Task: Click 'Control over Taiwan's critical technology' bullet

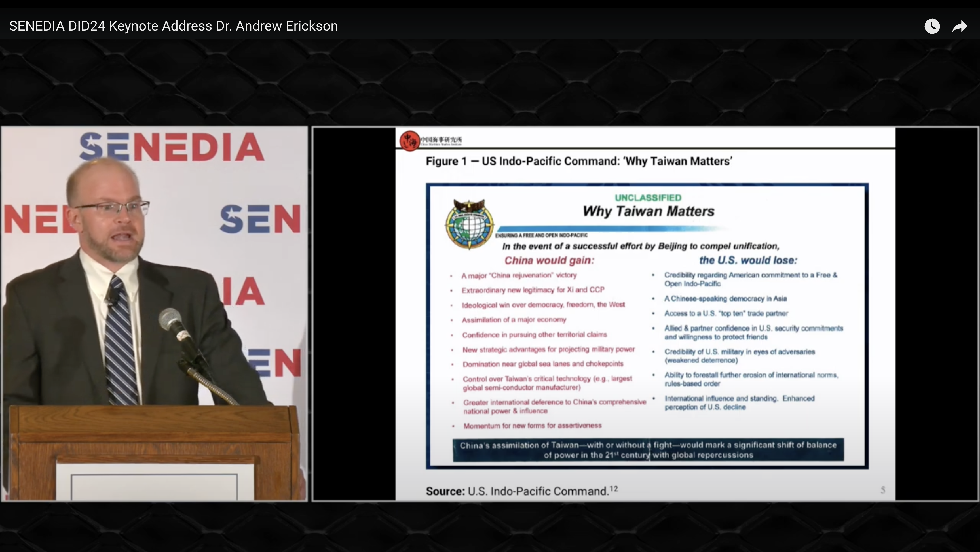Action: 548,383
